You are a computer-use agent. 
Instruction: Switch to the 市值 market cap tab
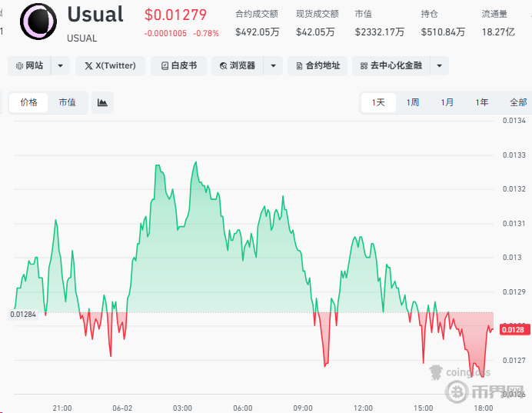[67, 102]
